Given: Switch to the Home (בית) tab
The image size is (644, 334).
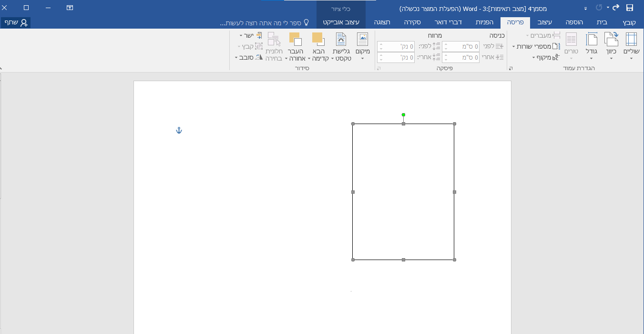Looking at the screenshot, I should [x=602, y=22].
